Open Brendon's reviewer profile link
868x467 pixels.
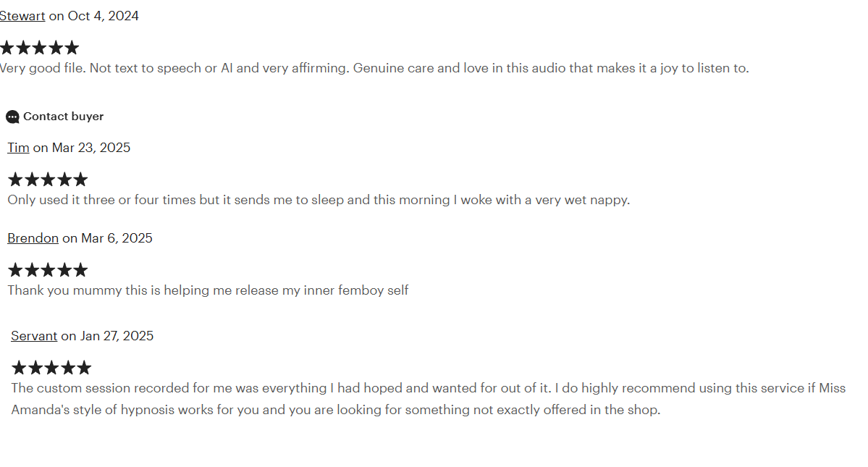(x=33, y=238)
